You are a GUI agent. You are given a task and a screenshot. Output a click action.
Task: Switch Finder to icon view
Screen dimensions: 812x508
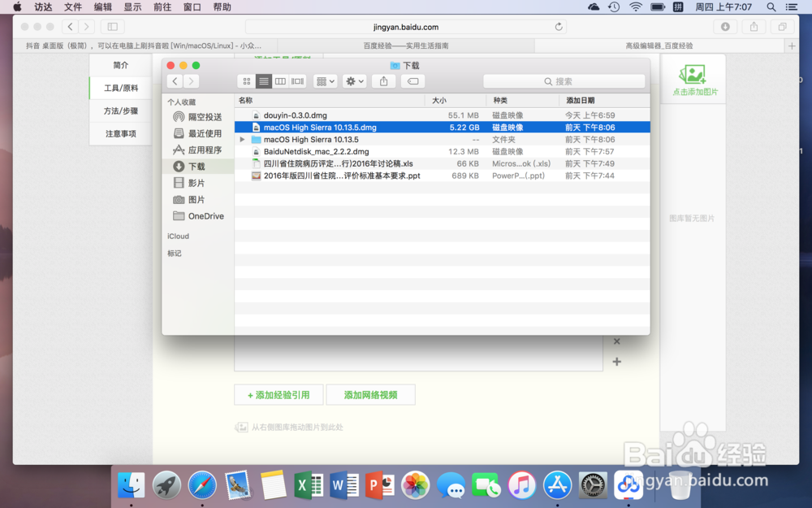point(247,81)
